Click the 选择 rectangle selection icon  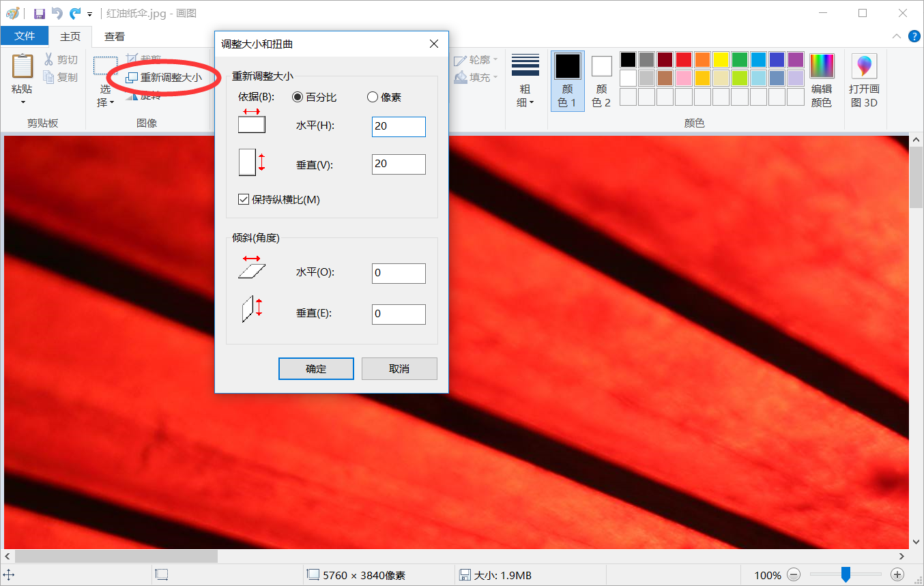click(105, 65)
